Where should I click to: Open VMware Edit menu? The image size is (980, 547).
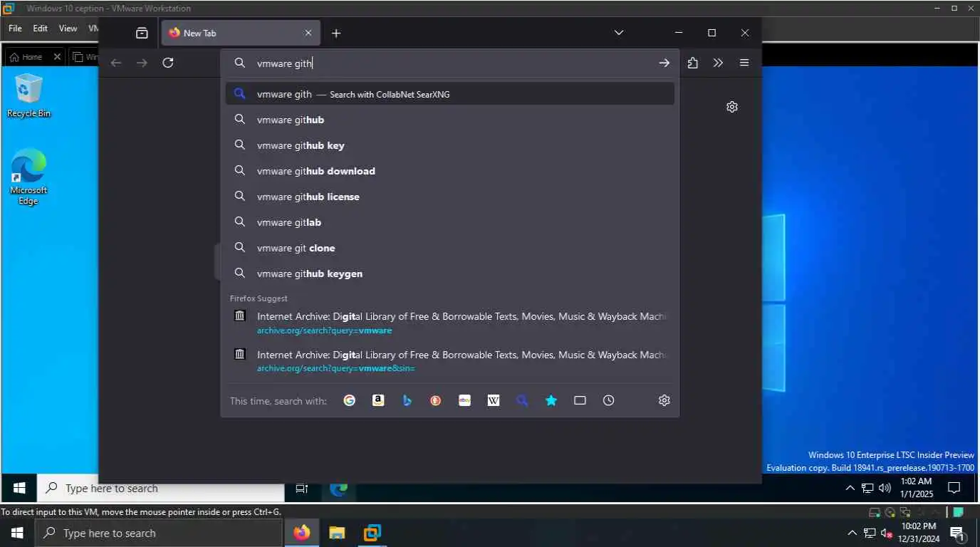(41, 28)
